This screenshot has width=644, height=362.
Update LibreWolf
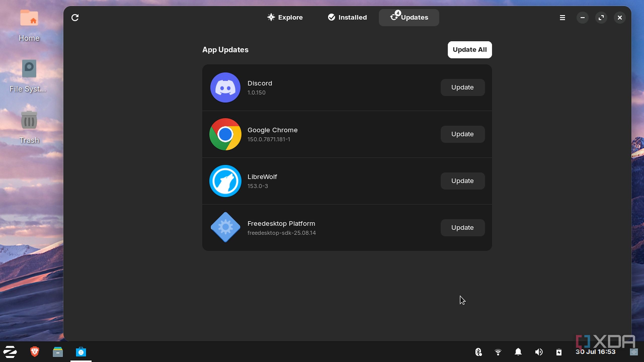[x=462, y=181]
